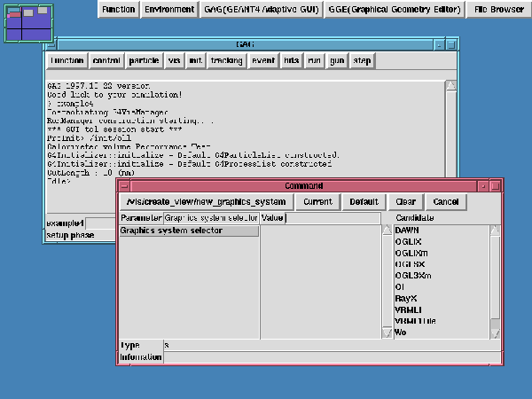Click the Command window maximize icon

coord(496,186)
